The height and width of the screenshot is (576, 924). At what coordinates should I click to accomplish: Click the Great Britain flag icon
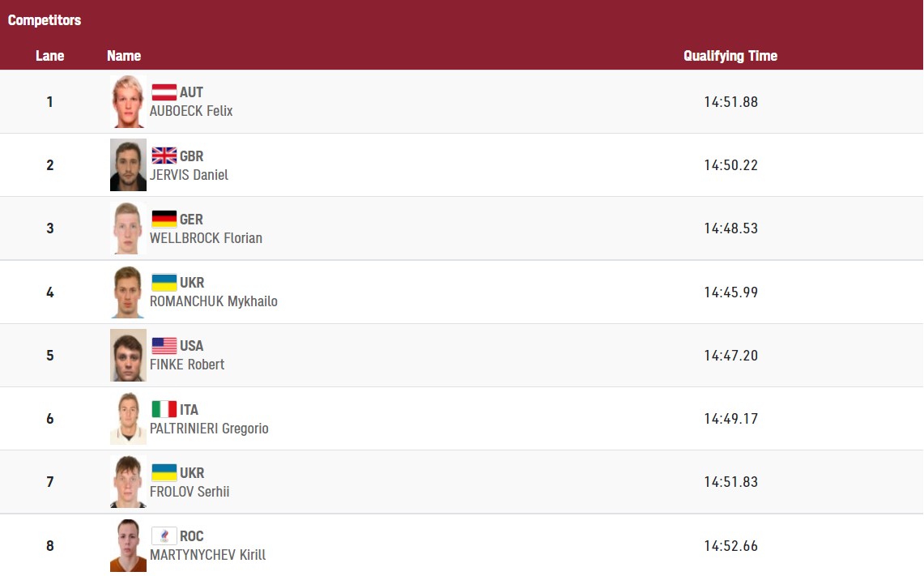point(164,156)
